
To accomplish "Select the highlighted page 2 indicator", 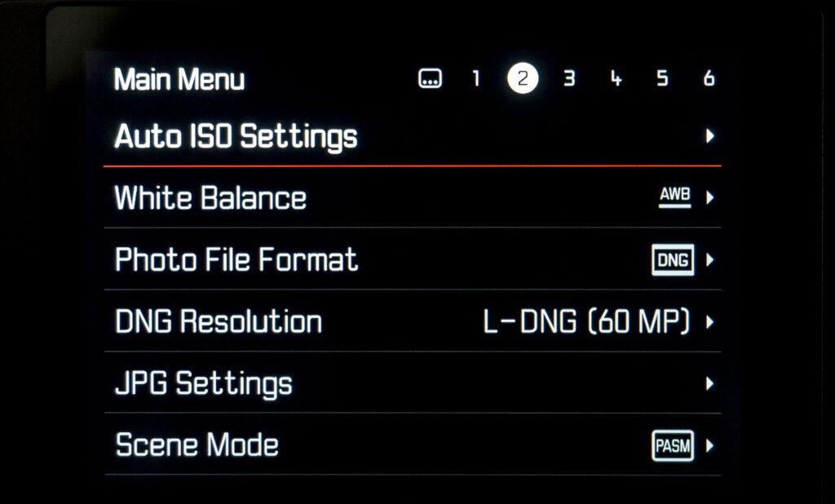I will (523, 78).
